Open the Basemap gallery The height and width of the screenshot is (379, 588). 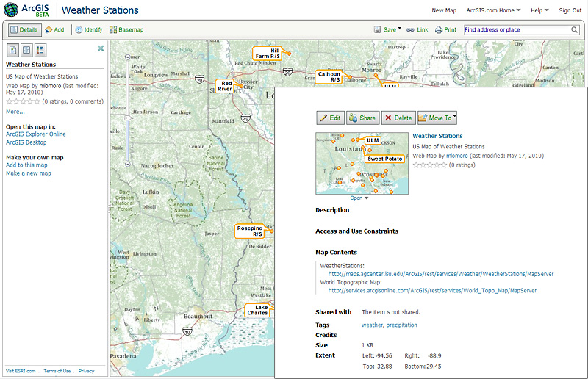coord(126,29)
